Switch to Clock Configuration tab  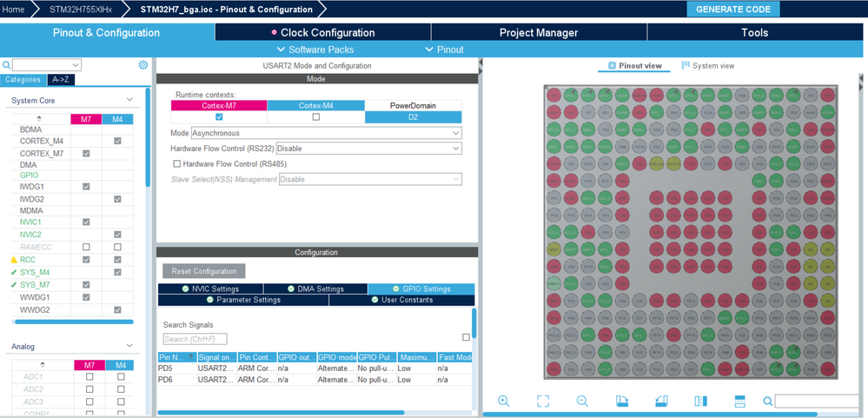[322, 33]
